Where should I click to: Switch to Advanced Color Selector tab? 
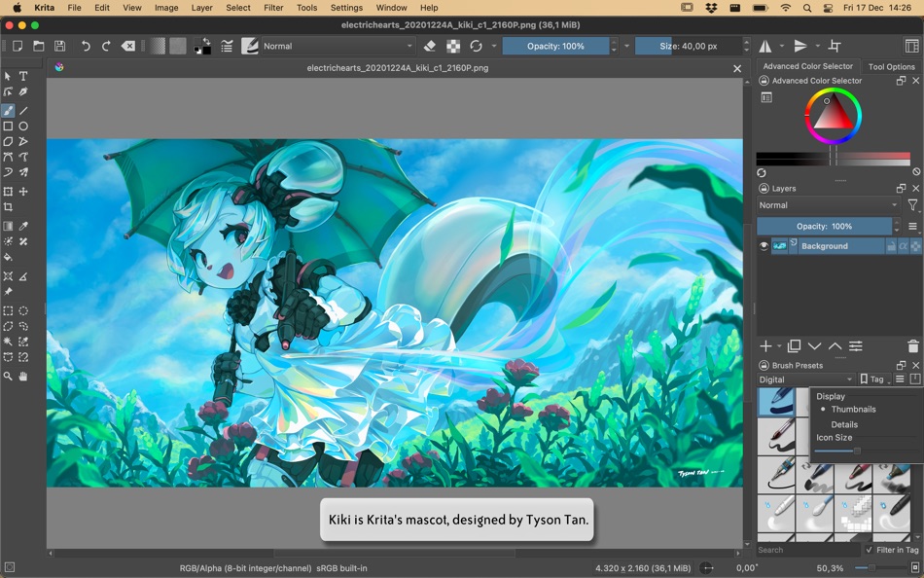(x=807, y=66)
